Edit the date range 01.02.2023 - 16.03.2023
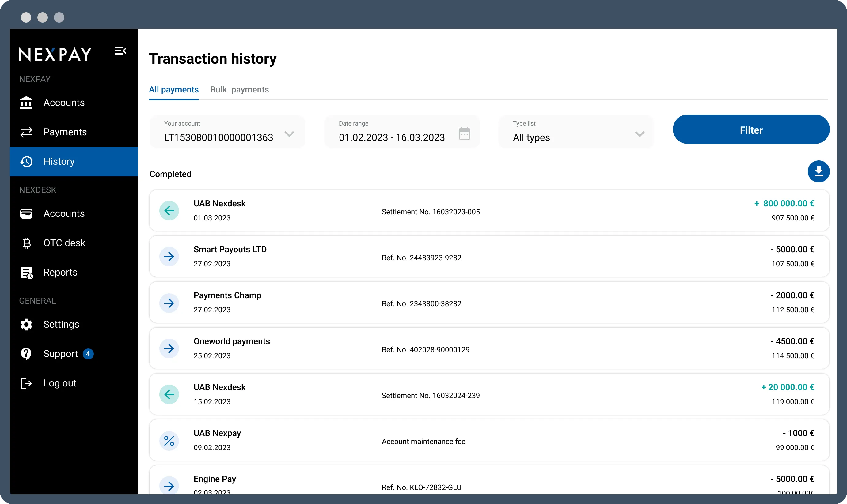Screen dimensions: 847x504 pyautogui.click(x=402, y=131)
